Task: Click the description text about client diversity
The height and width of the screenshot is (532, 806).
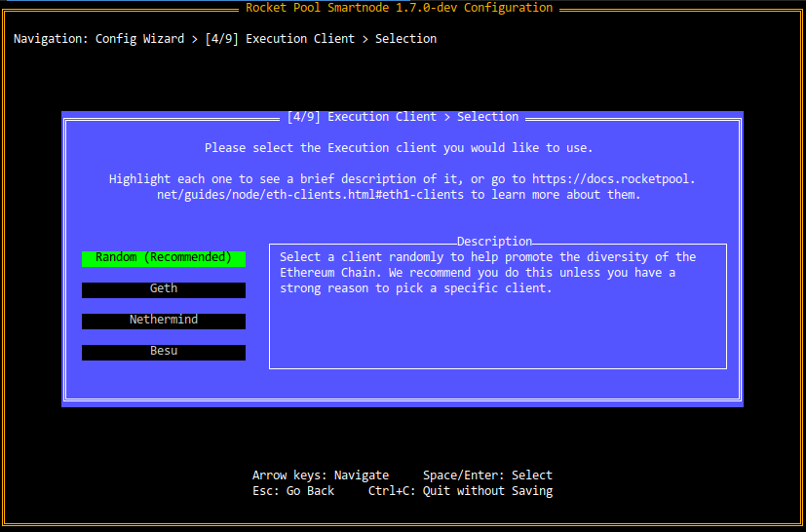Action: coord(487,273)
